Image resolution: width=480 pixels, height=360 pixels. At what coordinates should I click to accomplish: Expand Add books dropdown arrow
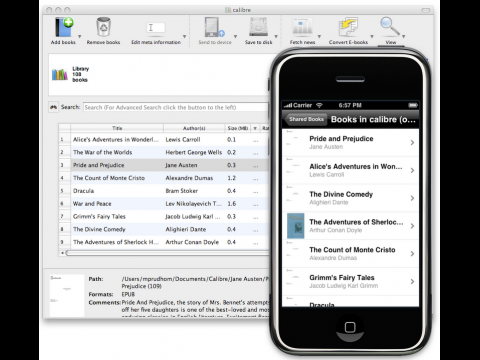79,36
